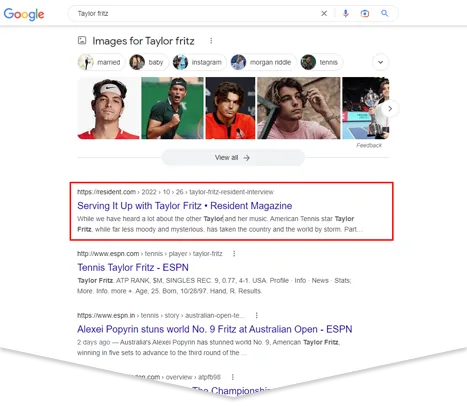Search by image using the camera icon

coord(365,13)
